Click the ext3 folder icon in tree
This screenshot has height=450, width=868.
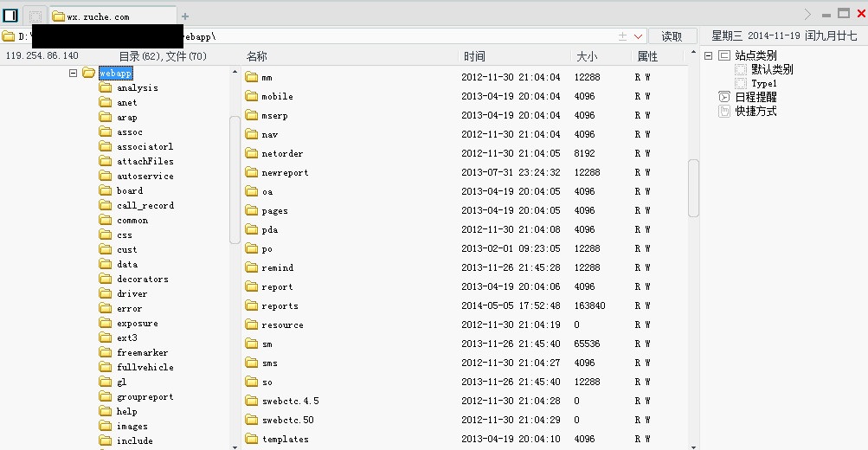tap(106, 337)
